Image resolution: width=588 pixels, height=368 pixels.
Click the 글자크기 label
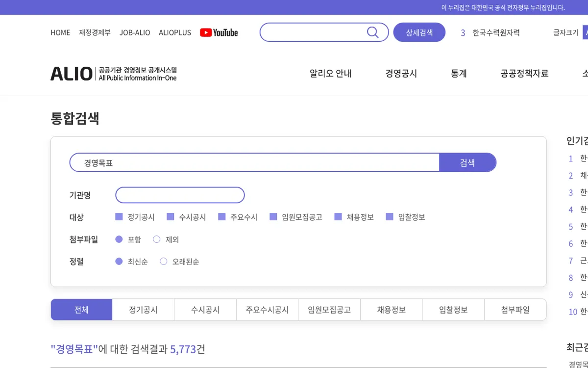click(566, 32)
